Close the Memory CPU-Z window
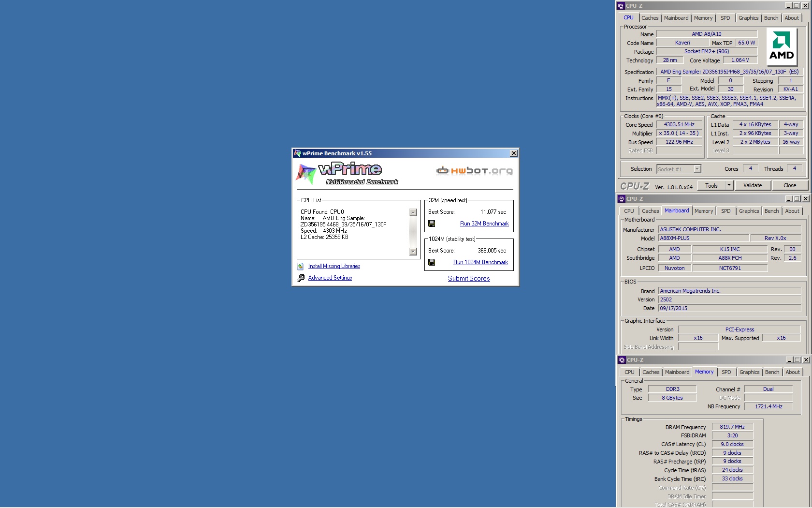This screenshot has width=812, height=508. [806, 360]
